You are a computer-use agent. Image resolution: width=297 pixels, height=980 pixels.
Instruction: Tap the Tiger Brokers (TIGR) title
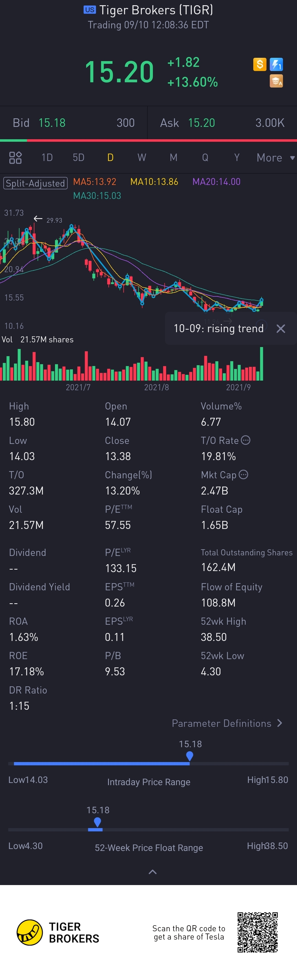pyautogui.click(x=156, y=10)
